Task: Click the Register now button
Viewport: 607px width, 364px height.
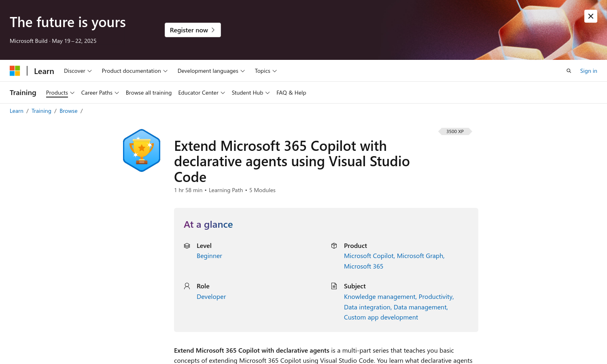Action: point(193,30)
